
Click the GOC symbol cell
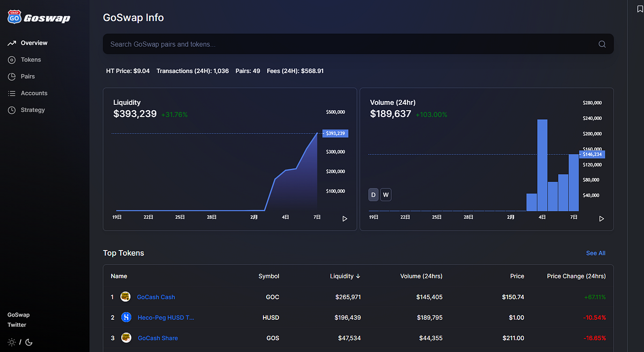point(273,297)
